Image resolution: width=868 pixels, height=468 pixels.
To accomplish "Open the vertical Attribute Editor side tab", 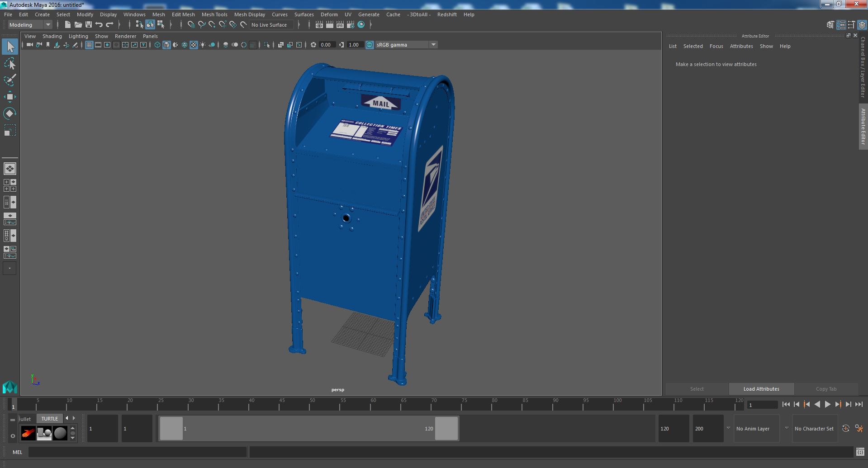I will click(863, 127).
